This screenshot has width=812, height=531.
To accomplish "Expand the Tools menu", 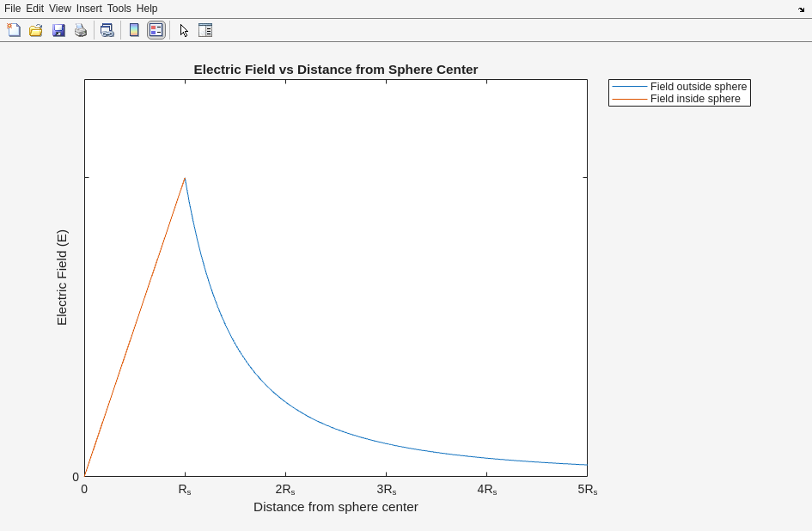I will coord(119,9).
